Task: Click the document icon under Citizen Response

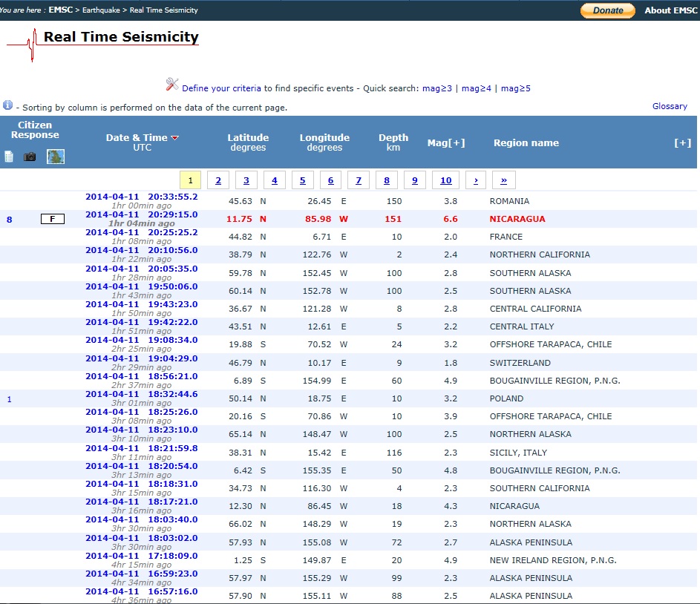Action: tap(9, 157)
